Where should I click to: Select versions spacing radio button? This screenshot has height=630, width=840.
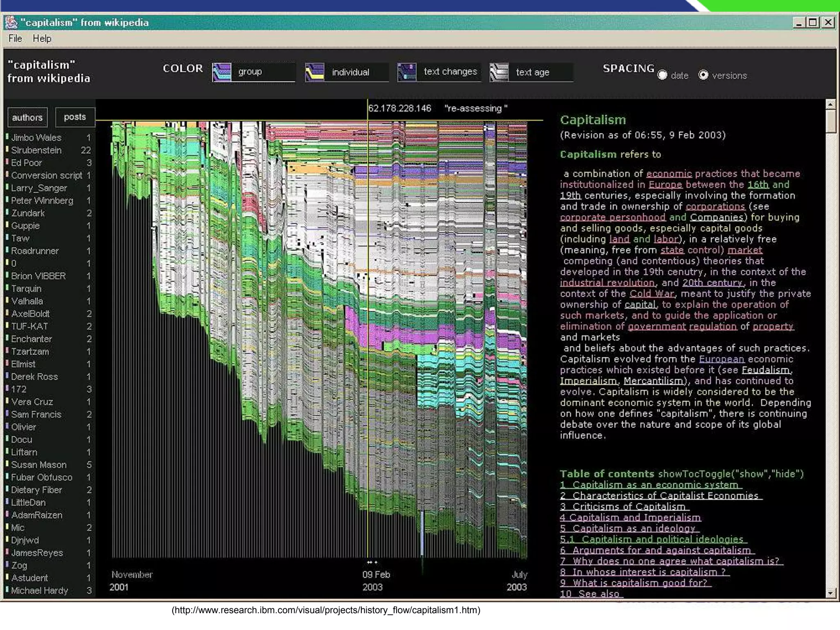pyautogui.click(x=703, y=75)
